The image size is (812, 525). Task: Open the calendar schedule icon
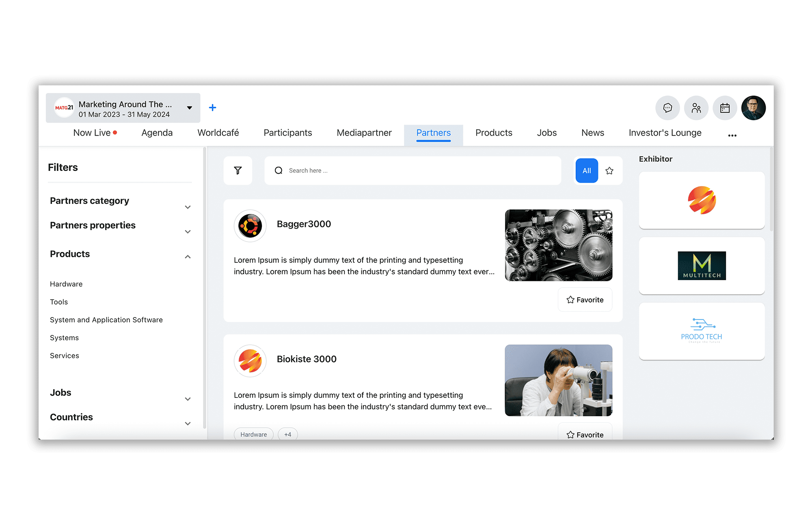click(x=725, y=108)
